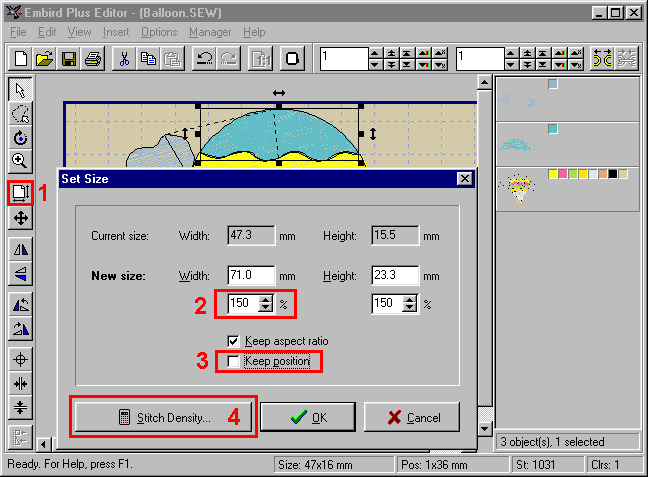Increase the width percentage spinner

pyautogui.click(x=265, y=300)
